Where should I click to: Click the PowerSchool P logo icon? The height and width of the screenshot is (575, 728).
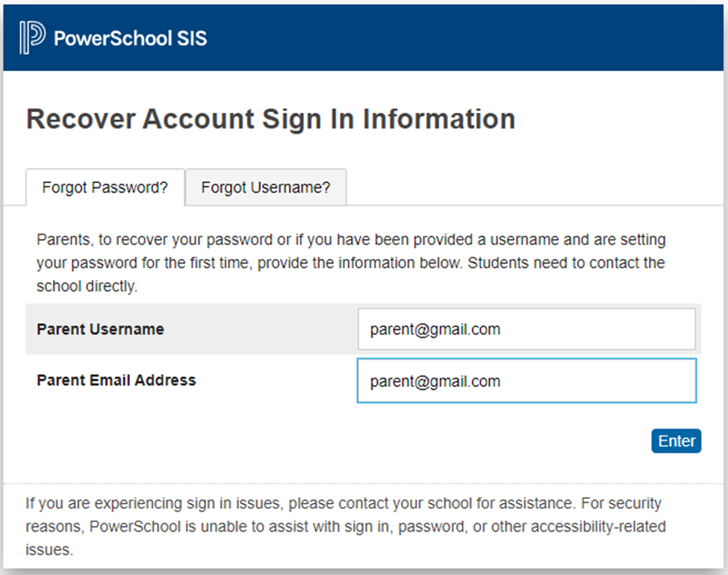pyautogui.click(x=32, y=37)
